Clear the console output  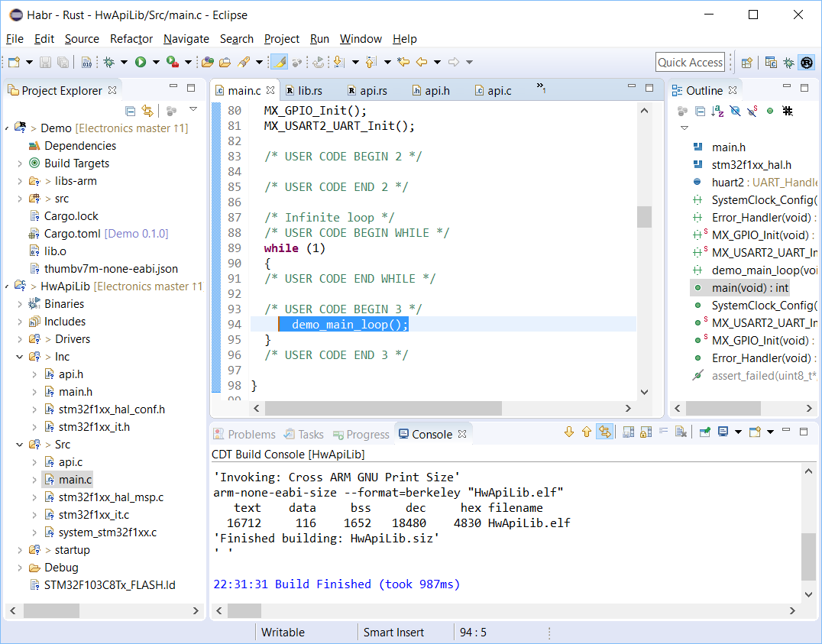681,432
